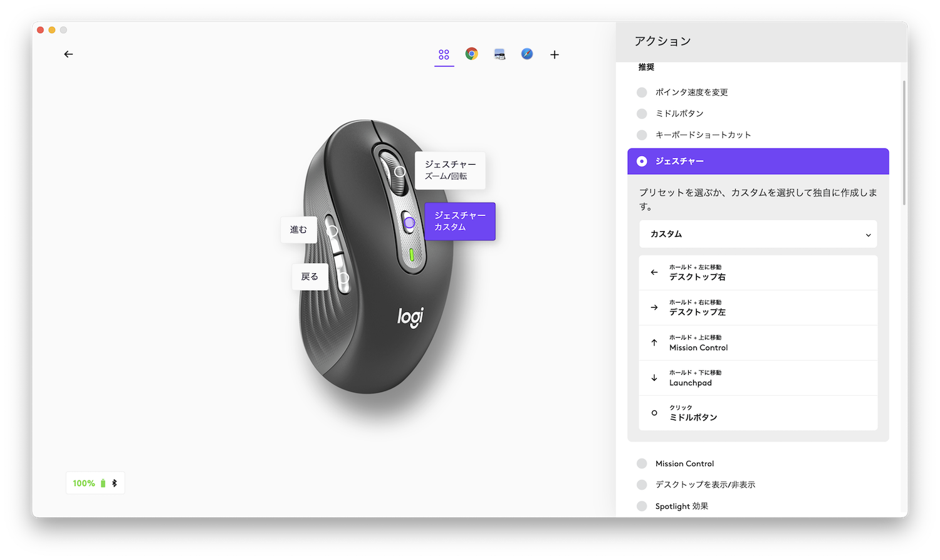Screen dimensions: 940x560
Task: Select the キーボードショートカット radio option
Action: click(642, 135)
